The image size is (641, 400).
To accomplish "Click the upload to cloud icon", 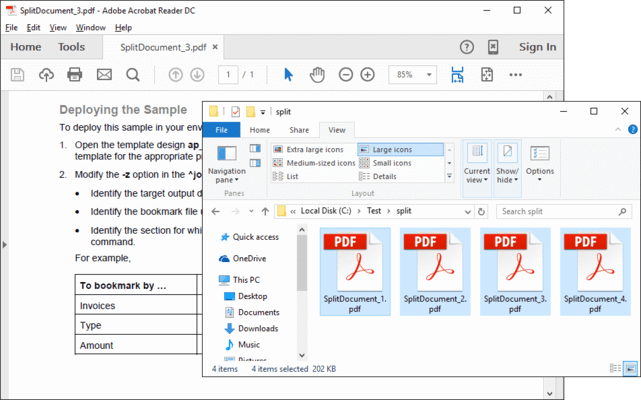I will click(x=46, y=75).
